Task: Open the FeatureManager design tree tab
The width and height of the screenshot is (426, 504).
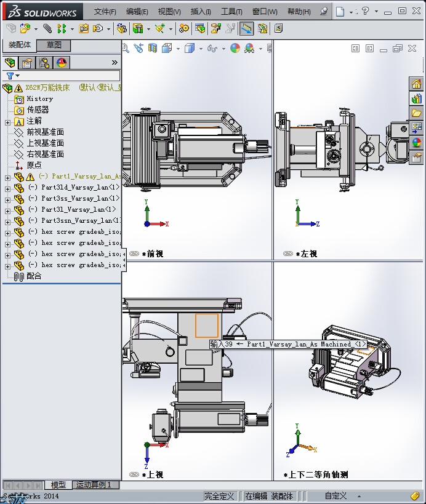Action: (10, 62)
